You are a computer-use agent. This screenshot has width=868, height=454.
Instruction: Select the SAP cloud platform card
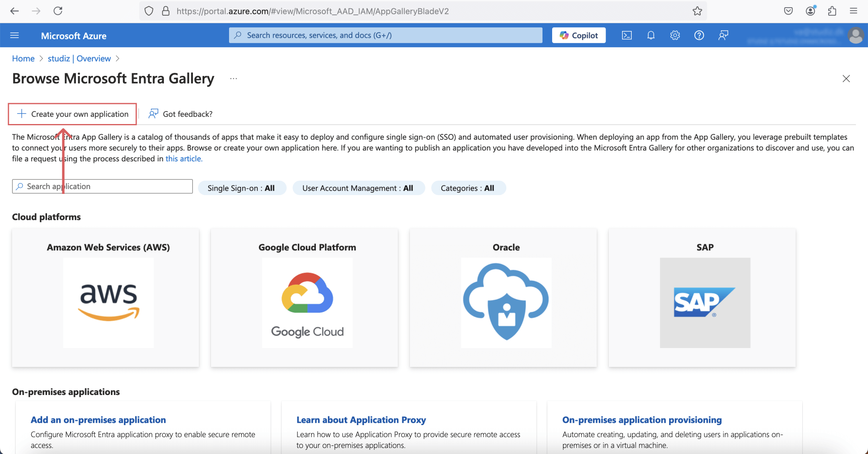click(x=702, y=298)
